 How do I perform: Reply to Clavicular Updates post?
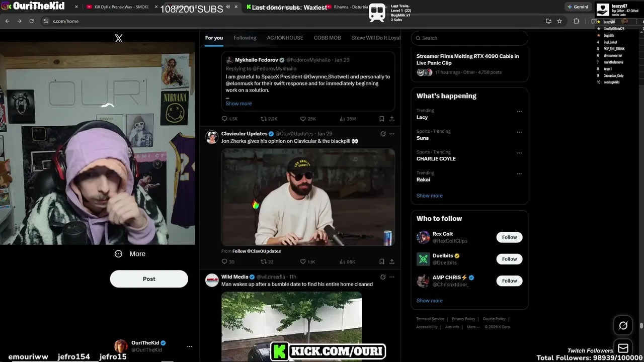pyautogui.click(x=228, y=261)
